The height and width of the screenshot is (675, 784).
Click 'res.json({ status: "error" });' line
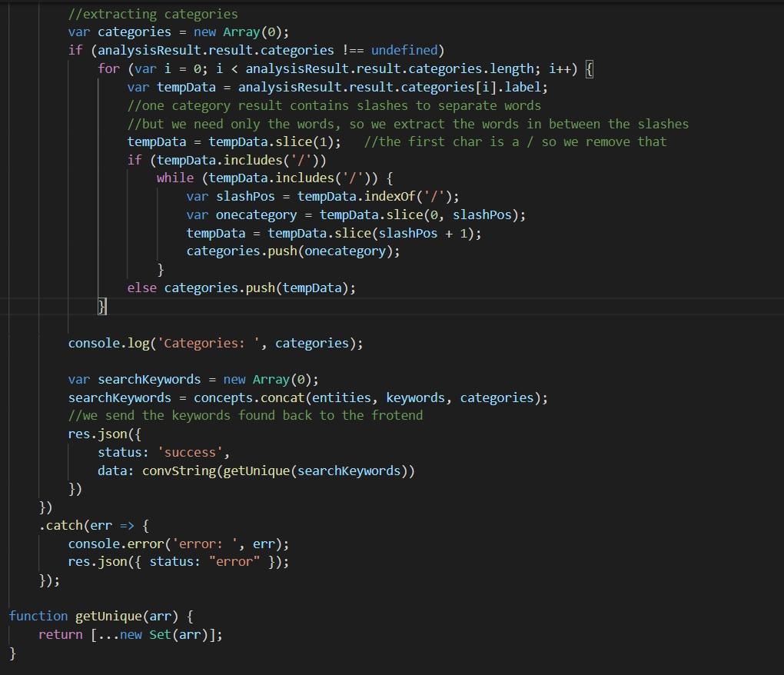(178, 562)
